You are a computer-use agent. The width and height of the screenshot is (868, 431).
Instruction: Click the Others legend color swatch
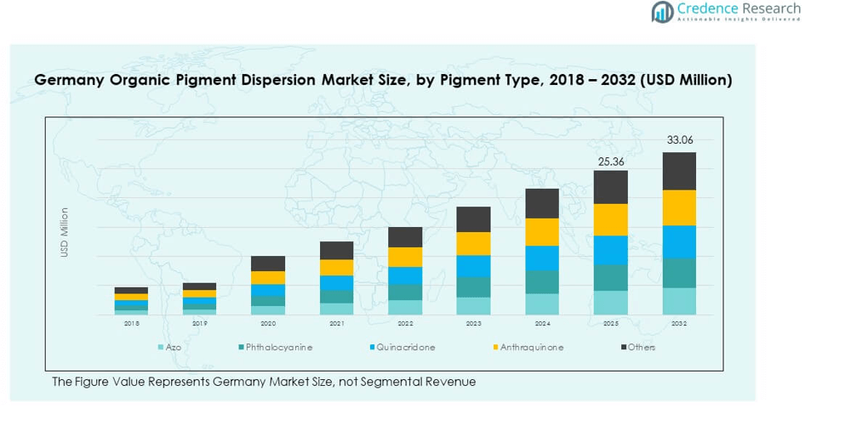click(x=624, y=348)
